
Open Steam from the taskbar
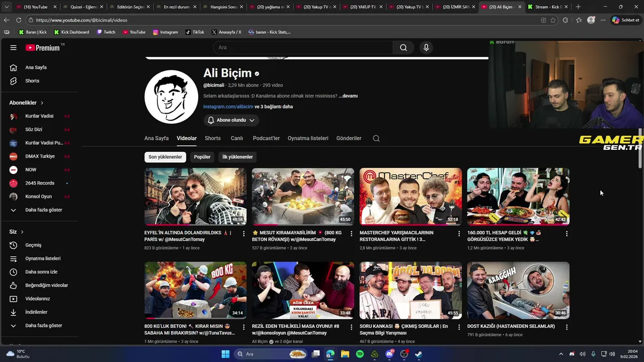coord(419,354)
